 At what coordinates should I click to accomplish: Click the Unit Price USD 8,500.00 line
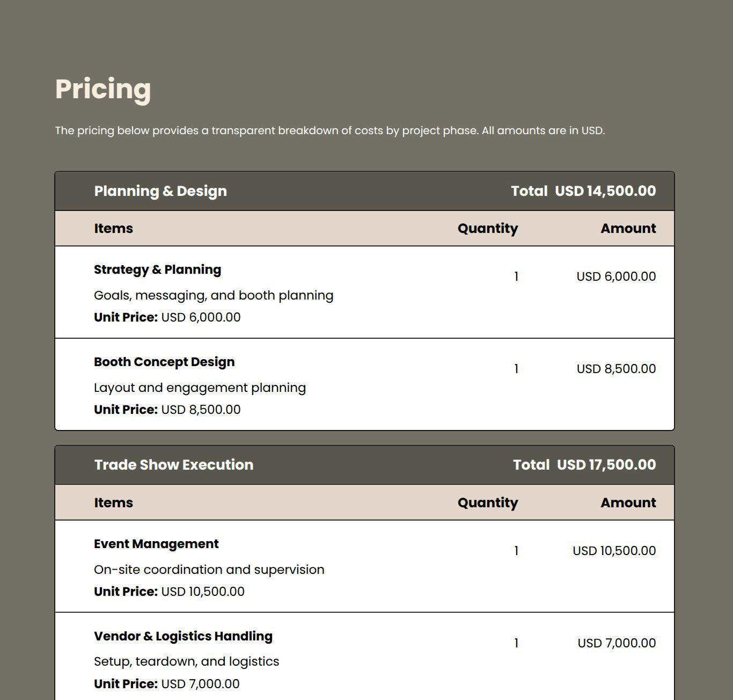[x=167, y=410]
